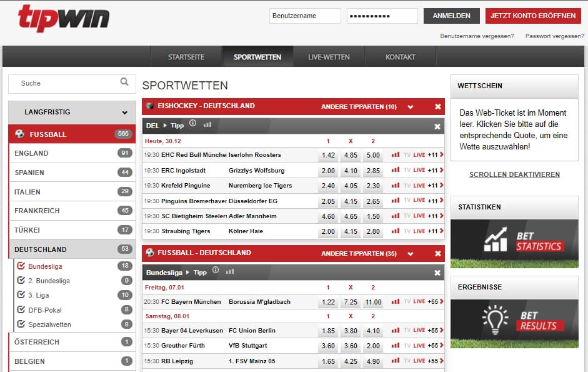The height and width of the screenshot is (372, 588).
Task: Expand +11 more bets for Krefeld Pinguine
Action: click(x=436, y=186)
